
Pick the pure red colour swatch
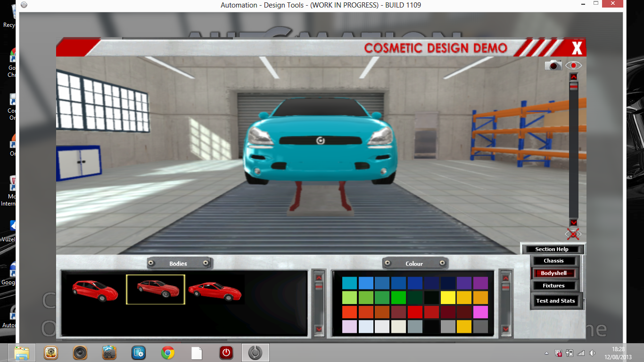[415, 312]
